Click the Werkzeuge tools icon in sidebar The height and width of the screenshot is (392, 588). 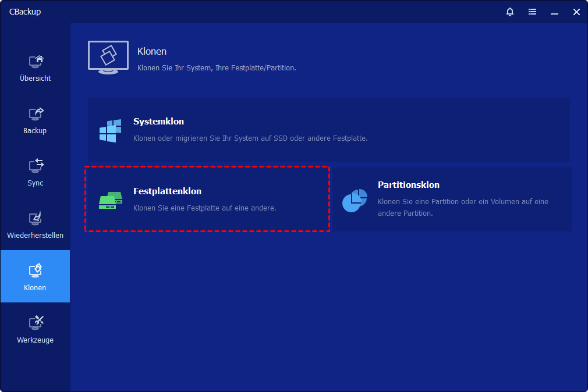click(36, 322)
